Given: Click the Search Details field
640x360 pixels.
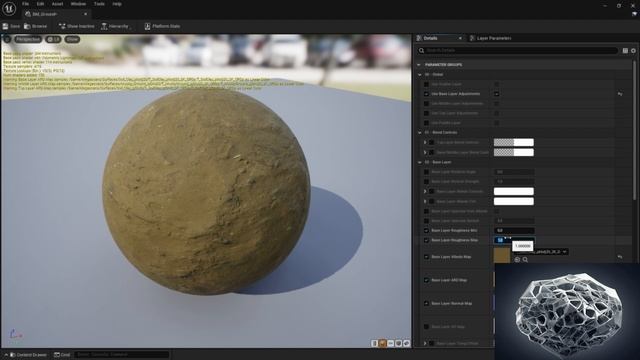Looking at the screenshot, I should click(x=518, y=50).
